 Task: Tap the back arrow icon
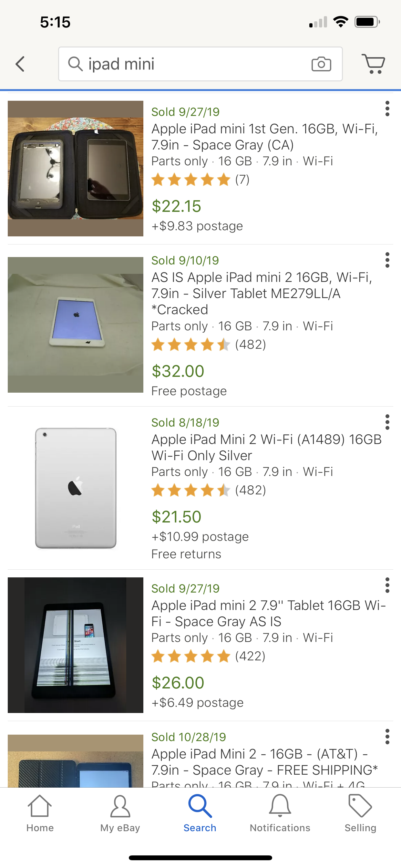click(x=20, y=64)
